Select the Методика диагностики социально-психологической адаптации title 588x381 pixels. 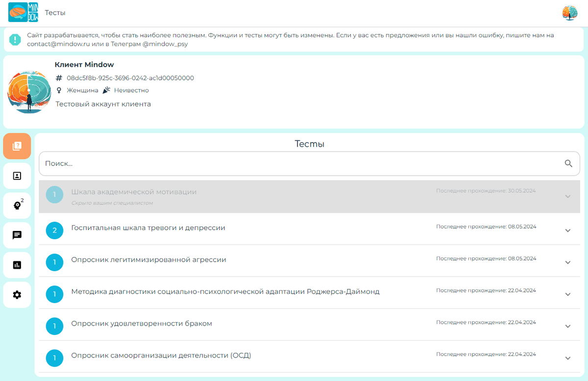pos(225,291)
